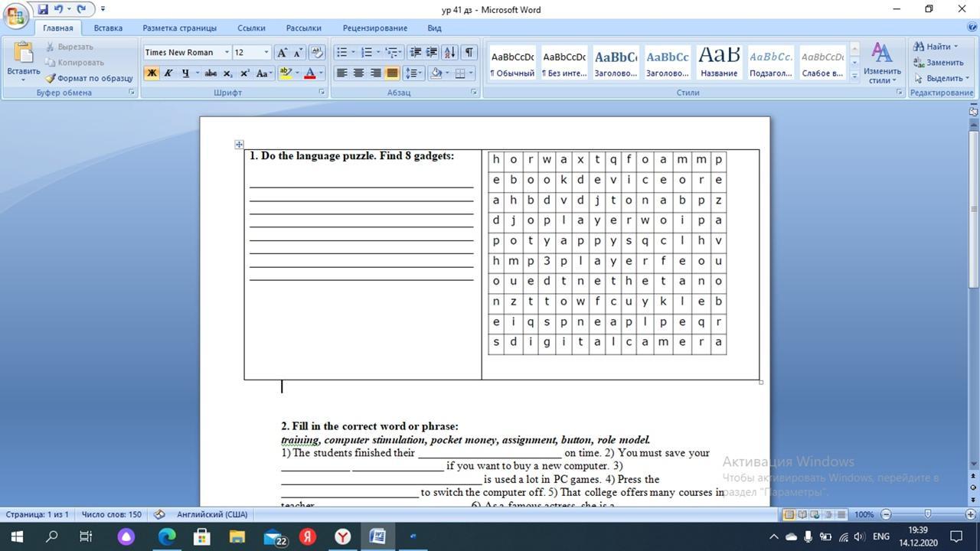Click the Копировать (Copy) button
Image resolution: width=980 pixels, height=551 pixels.
click(x=74, y=62)
